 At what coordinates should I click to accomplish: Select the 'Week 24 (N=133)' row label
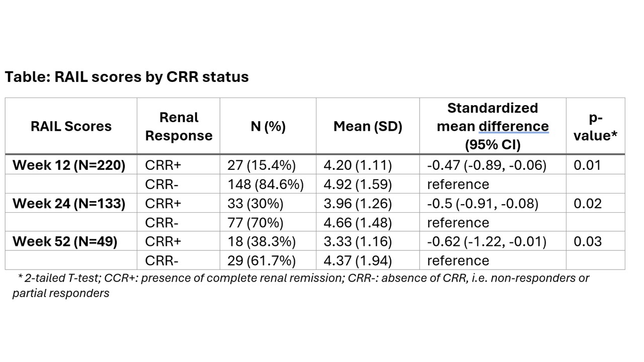coord(69,203)
